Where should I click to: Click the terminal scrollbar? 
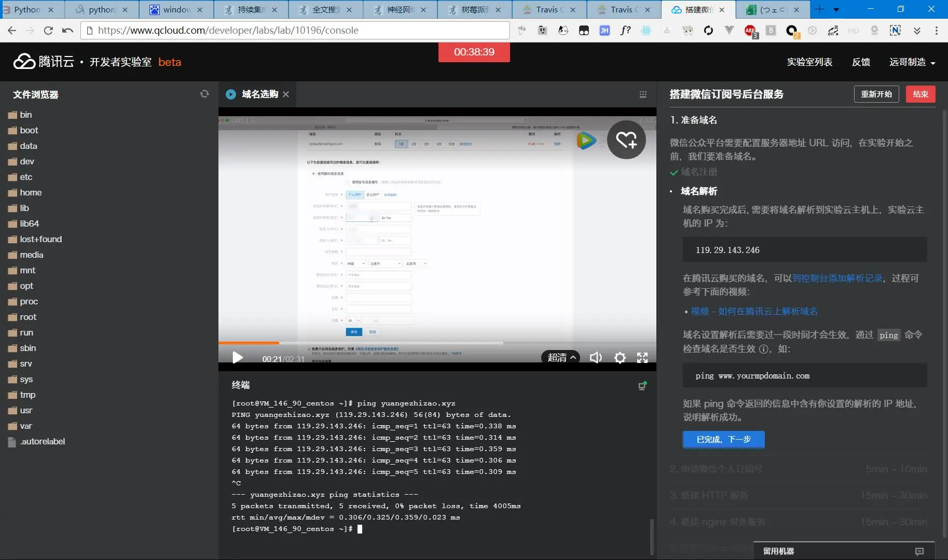point(652,537)
